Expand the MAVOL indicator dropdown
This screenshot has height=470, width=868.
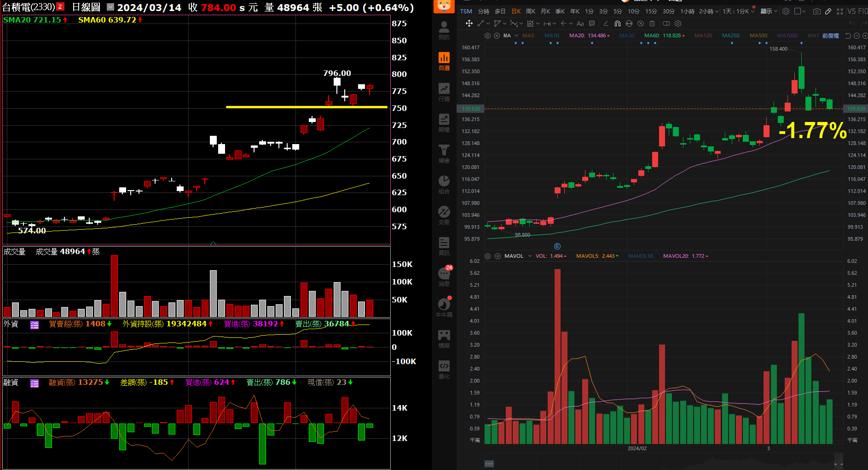(530, 256)
